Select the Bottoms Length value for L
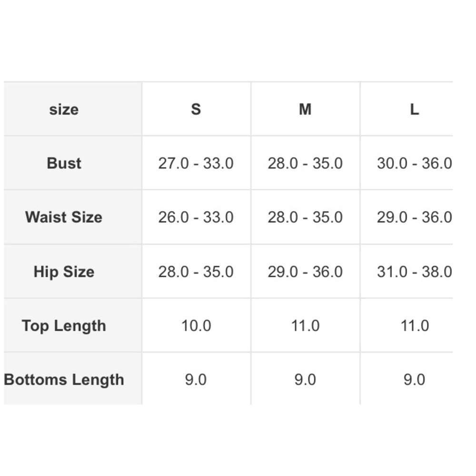Viewport: 476px width, 476px height. pyautogui.click(x=414, y=380)
